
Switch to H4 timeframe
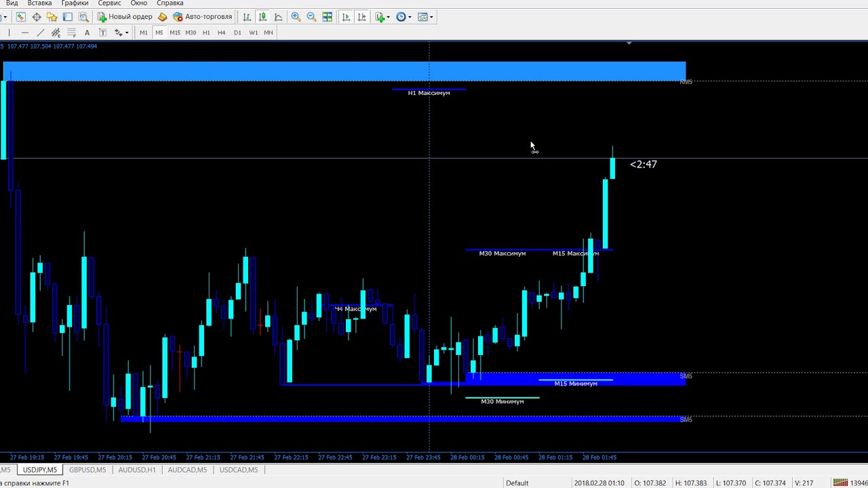coord(222,33)
